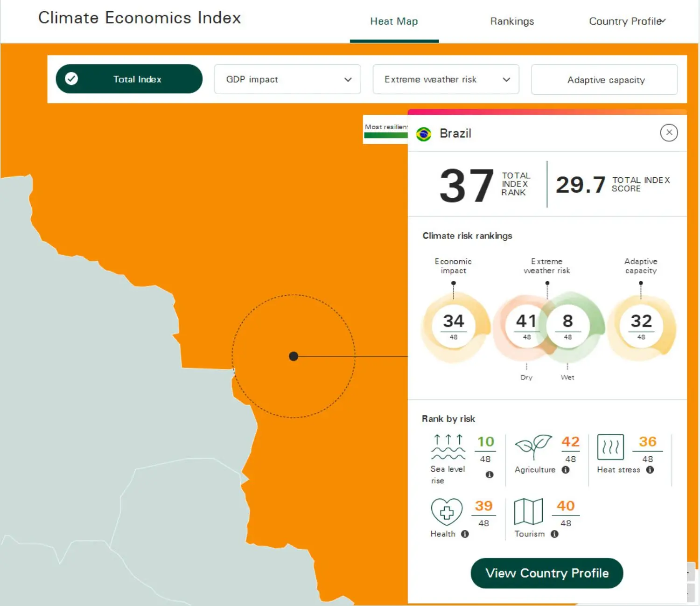Expand the GDP impact dropdown
This screenshot has width=700, height=606.
tap(287, 79)
